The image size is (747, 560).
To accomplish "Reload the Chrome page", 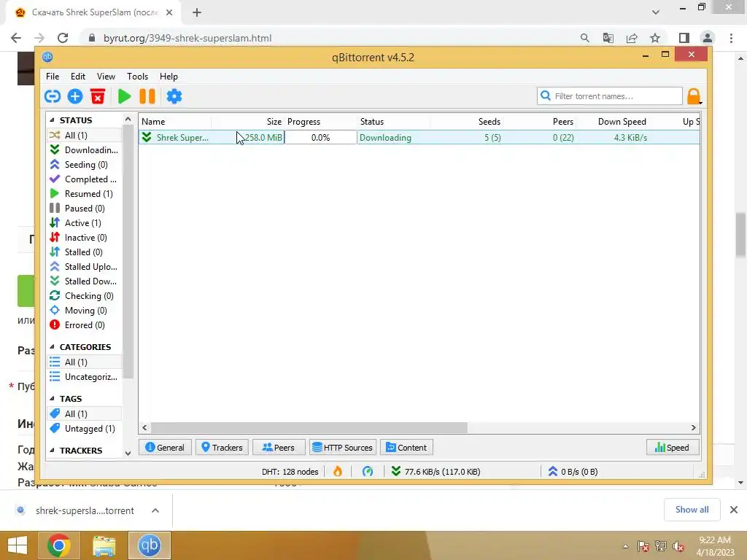I will [63, 38].
